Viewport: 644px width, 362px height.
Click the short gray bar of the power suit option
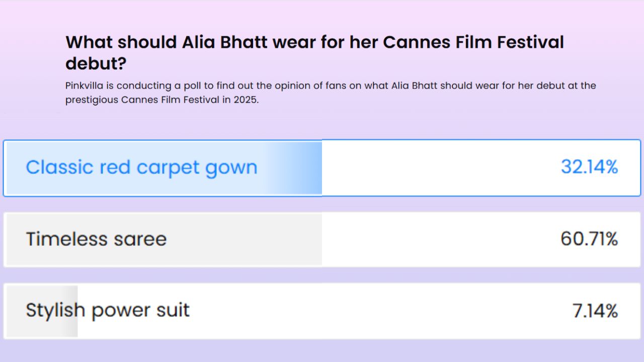coord(42,311)
